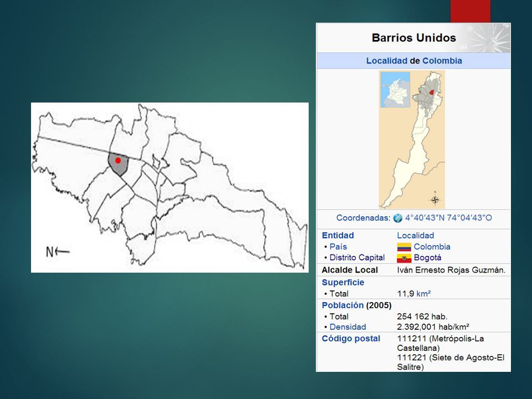Click the Entidad label link
This screenshot has width=532, height=399.
point(338,236)
